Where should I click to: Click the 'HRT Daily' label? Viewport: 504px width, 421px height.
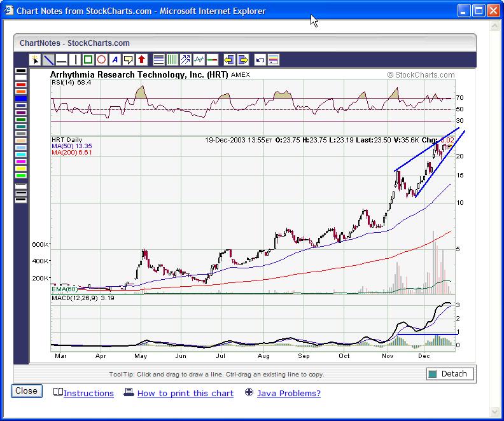tap(67, 140)
